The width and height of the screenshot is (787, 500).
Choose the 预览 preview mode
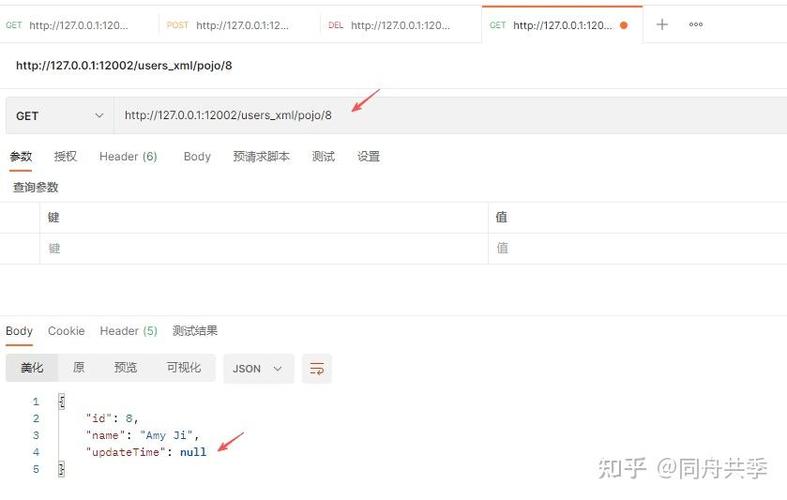tap(125, 368)
